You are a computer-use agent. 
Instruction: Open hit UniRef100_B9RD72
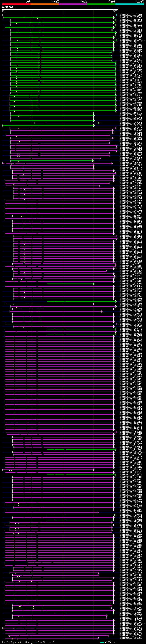[131, 22]
